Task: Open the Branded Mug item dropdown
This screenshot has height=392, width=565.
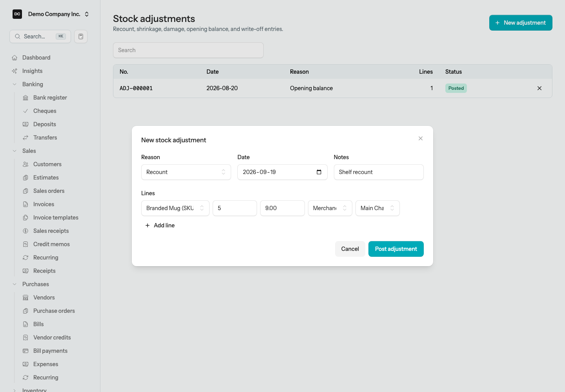Action: (175, 208)
